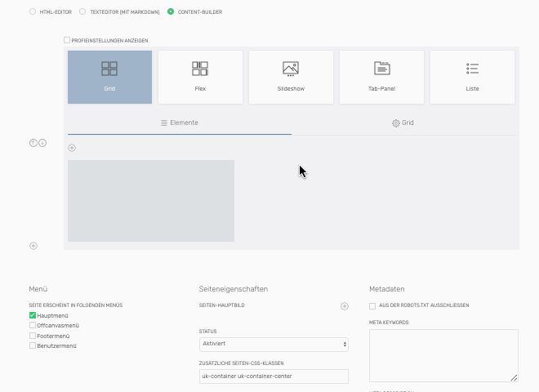The image size is (539, 392).
Task: Move block up with arrow icon
Action: pyautogui.click(x=33, y=143)
